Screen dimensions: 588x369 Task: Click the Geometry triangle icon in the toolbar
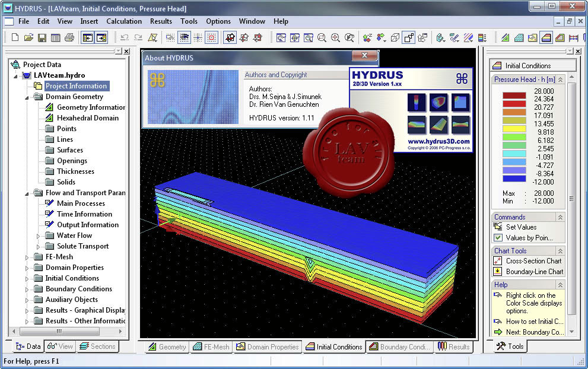505,37
